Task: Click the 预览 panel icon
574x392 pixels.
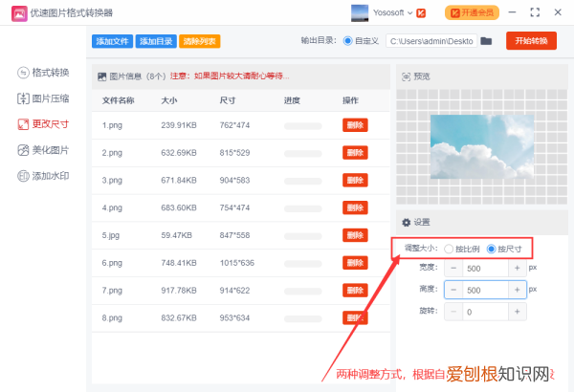Action: click(406, 76)
